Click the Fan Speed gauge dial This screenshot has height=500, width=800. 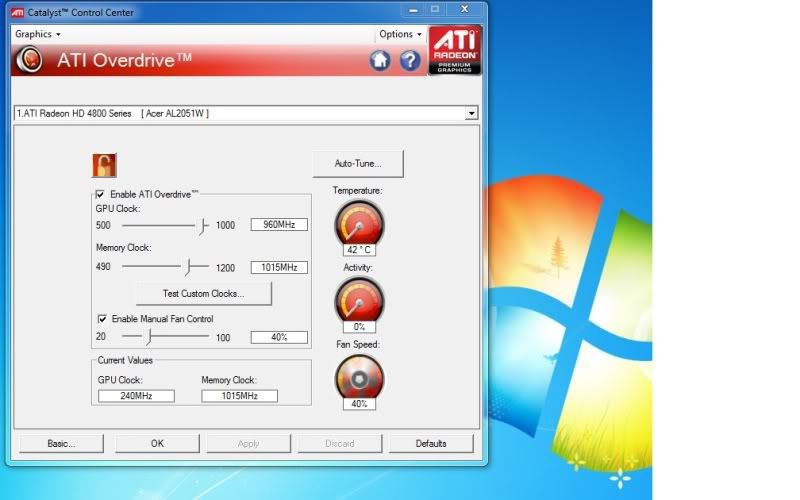pyautogui.click(x=359, y=378)
